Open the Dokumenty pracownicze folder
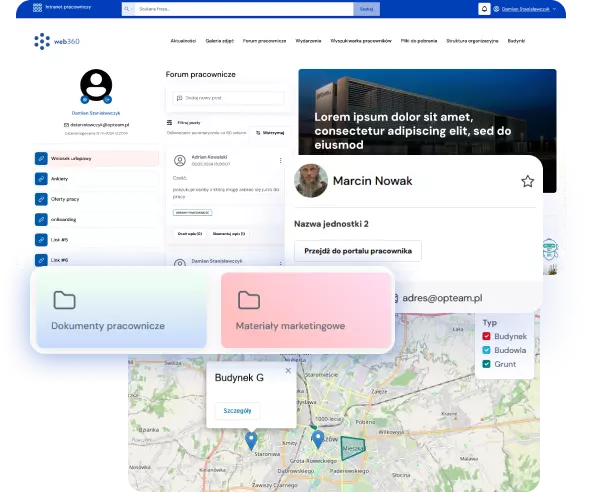 119,310
